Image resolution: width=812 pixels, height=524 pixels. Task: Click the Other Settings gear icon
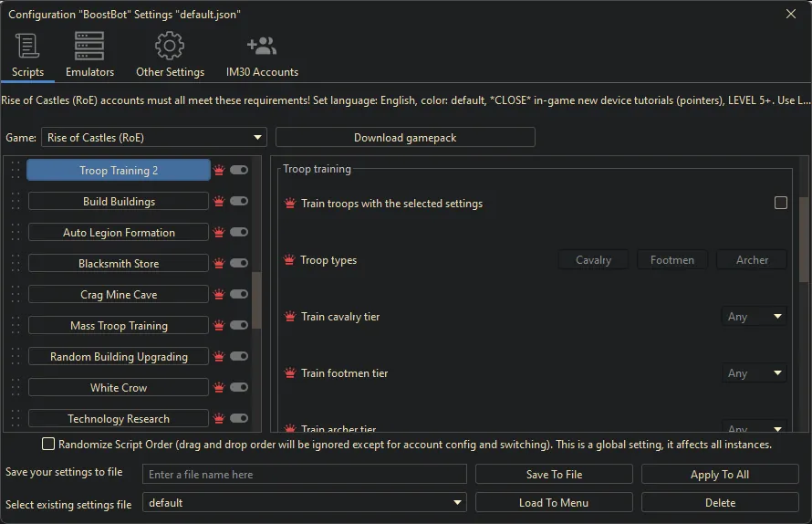170,46
